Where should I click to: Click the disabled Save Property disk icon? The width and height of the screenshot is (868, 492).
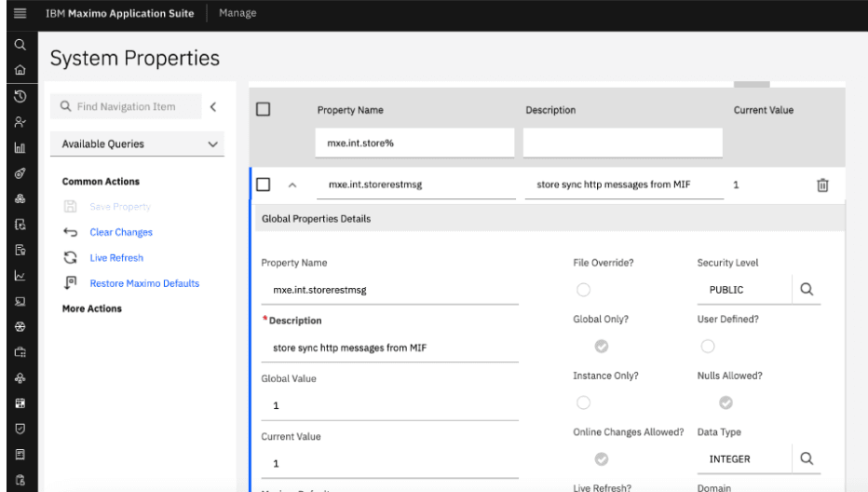(x=70, y=207)
